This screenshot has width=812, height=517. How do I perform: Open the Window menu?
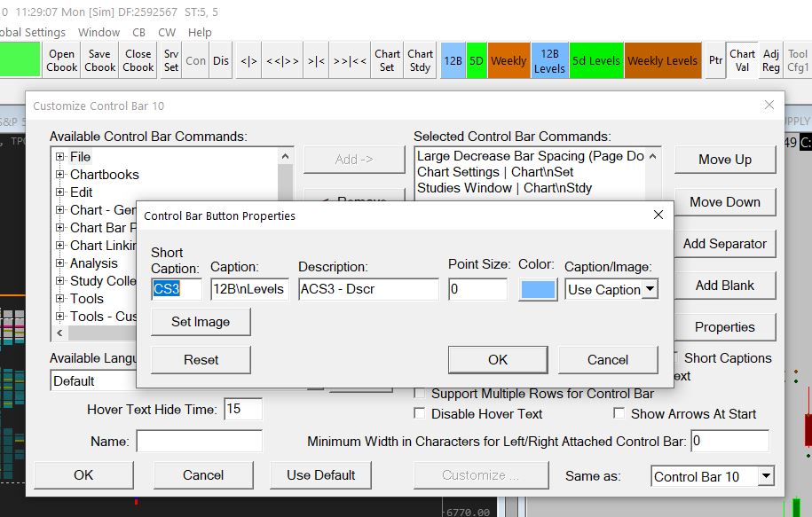tap(99, 32)
